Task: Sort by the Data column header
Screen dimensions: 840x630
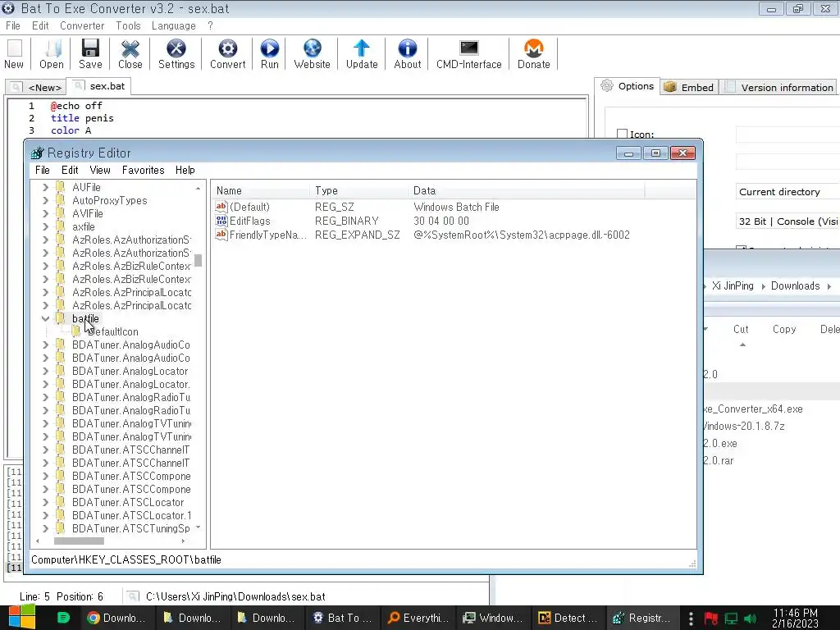Action: pos(527,190)
